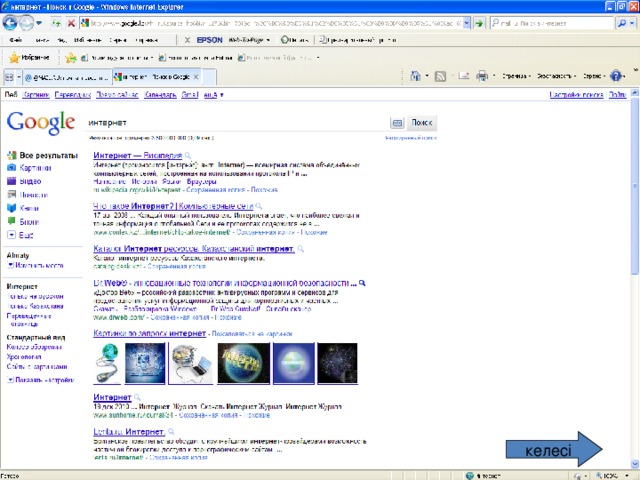Click the IE search box at top right
This screenshot has height=480, width=640.
click(x=552, y=23)
